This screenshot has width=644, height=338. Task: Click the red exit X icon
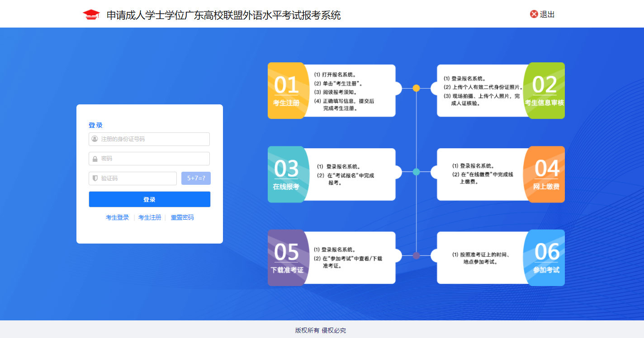click(534, 14)
